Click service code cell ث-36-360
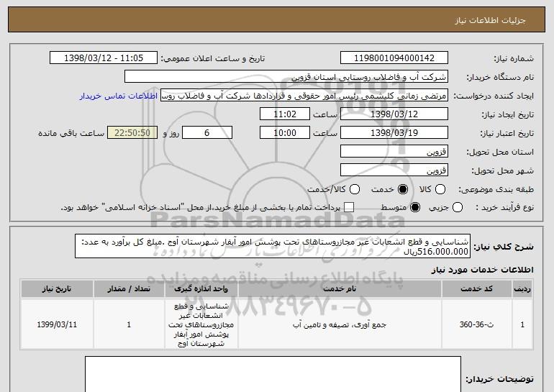 476,324
